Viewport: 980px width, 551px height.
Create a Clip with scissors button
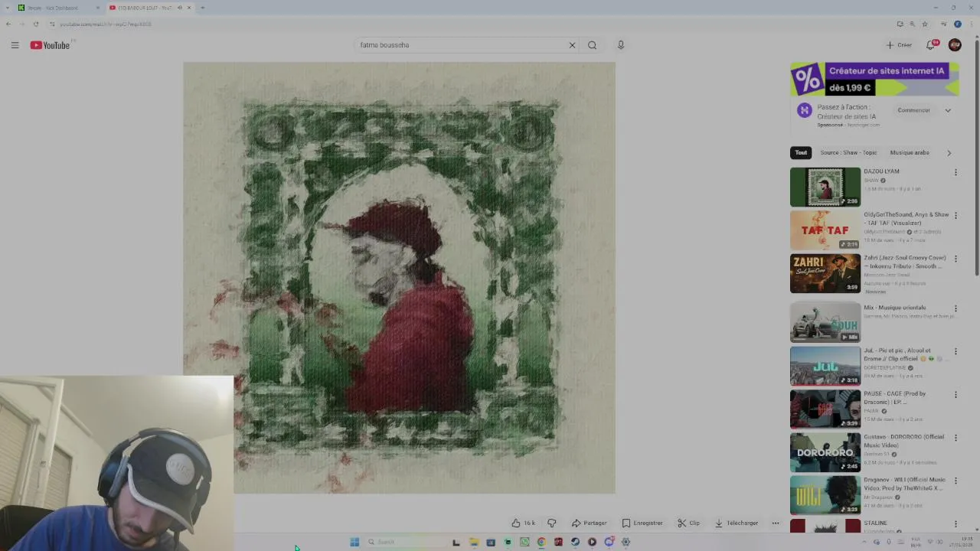[x=688, y=523]
